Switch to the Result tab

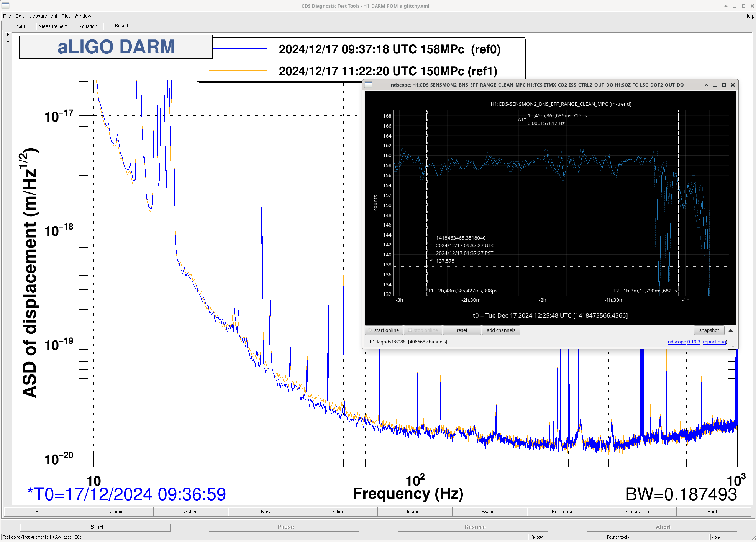click(121, 26)
